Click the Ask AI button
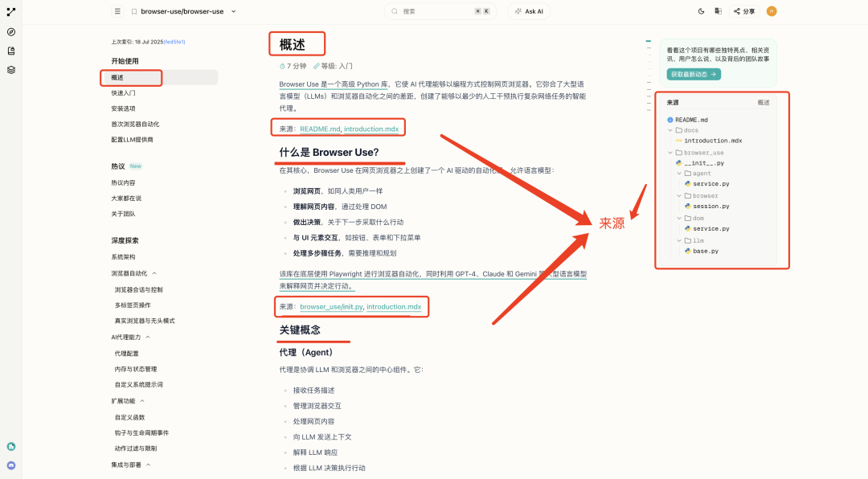 coord(529,11)
